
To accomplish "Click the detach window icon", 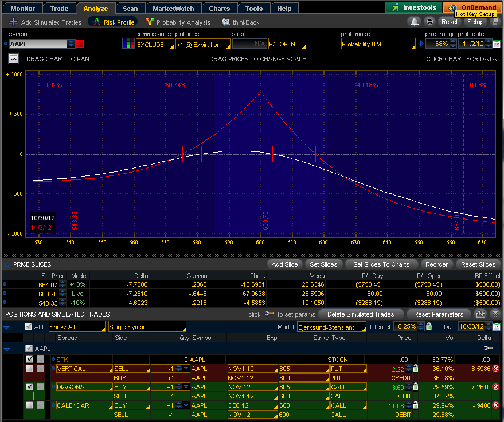I will pyautogui.click(x=494, y=22).
